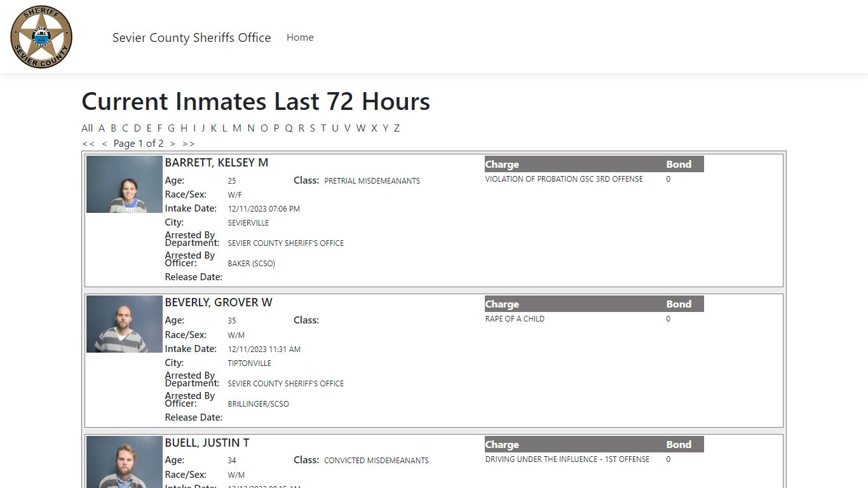
Task: Jump to last page with >> link
Action: (x=189, y=144)
